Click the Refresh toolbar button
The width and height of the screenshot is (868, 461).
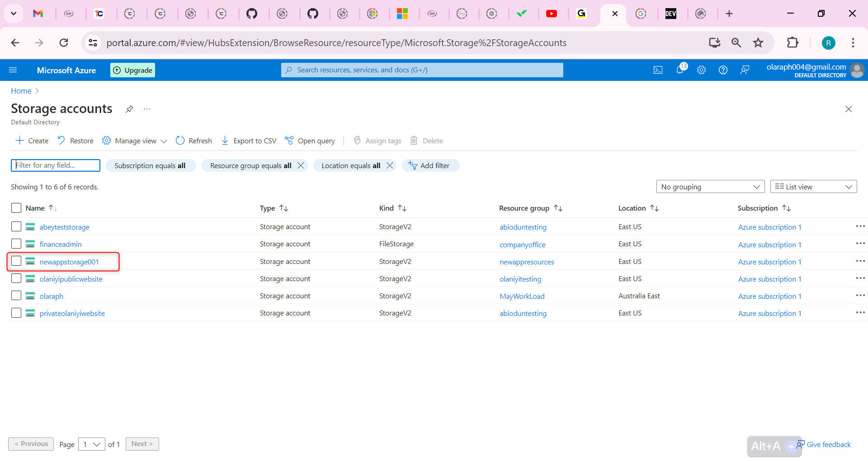pos(194,141)
